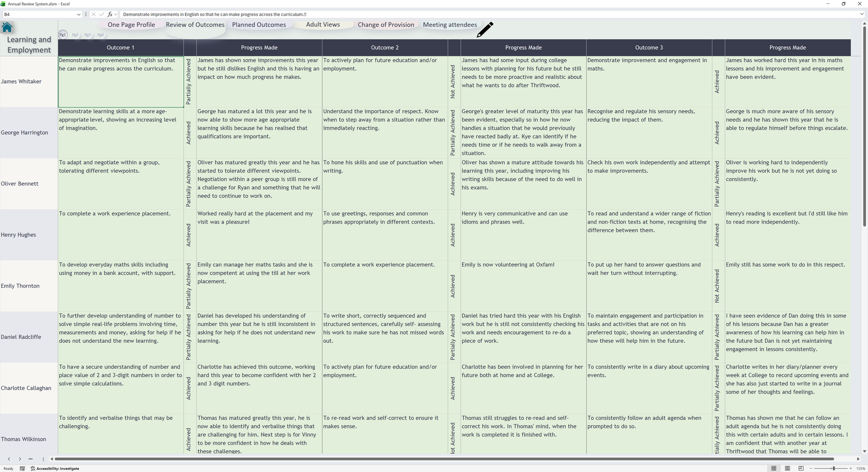Open Accessibility: Investigate status item
This screenshot has height=472, width=868.
tap(55, 469)
